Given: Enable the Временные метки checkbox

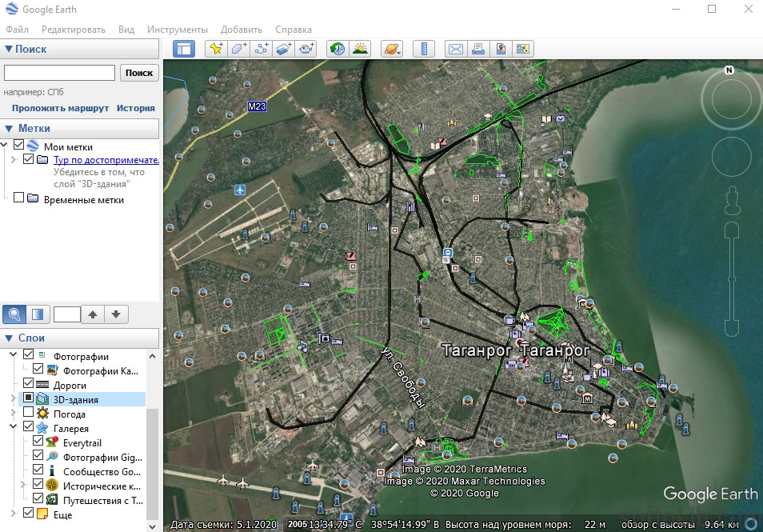Looking at the screenshot, I should pos(19,198).
